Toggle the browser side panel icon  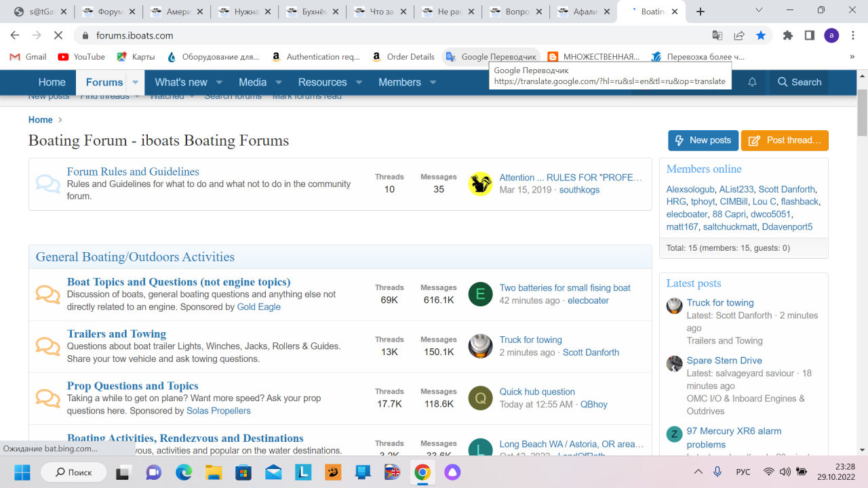click(x=809, y=35)
